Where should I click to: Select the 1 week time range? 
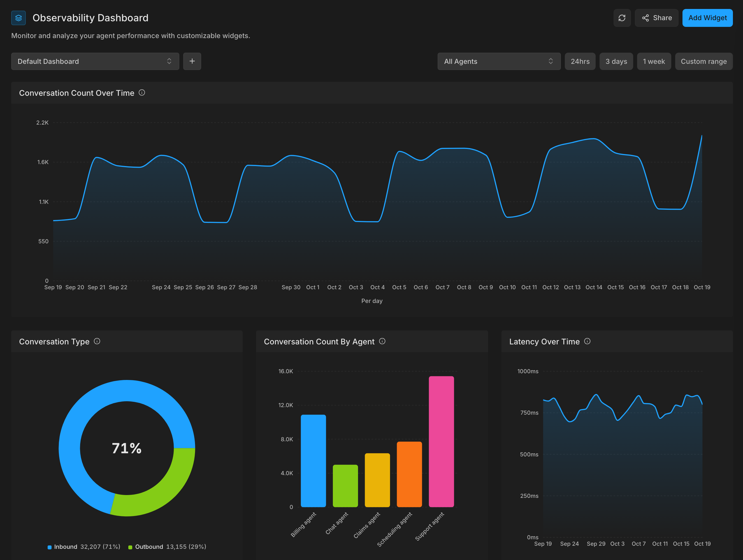654,61
